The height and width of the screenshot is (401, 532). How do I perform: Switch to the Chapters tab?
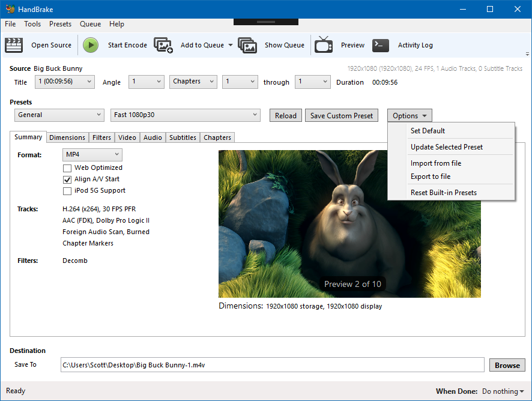click(x=217, y=137)
